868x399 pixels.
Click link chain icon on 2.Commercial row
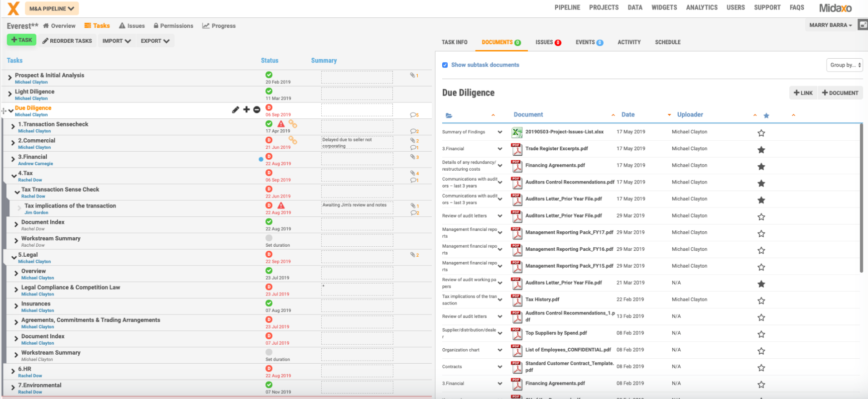click(293, 140)
